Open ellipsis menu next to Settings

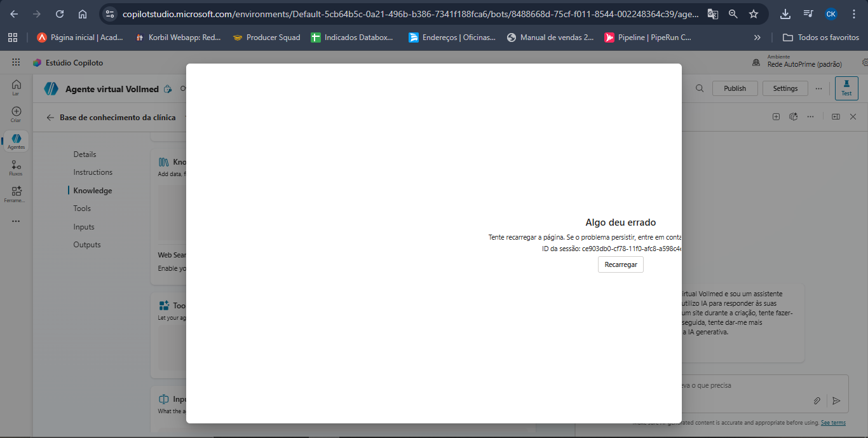(x=818, y=88)
